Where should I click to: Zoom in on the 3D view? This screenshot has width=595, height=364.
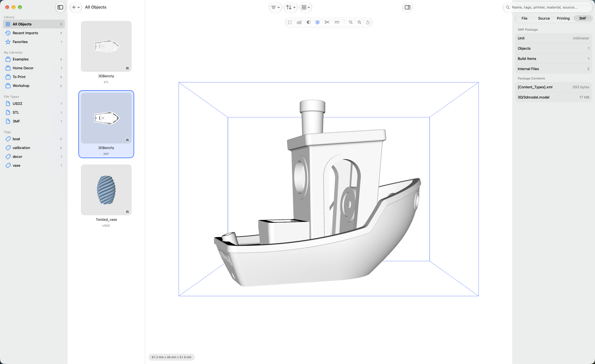pos(359,22)
